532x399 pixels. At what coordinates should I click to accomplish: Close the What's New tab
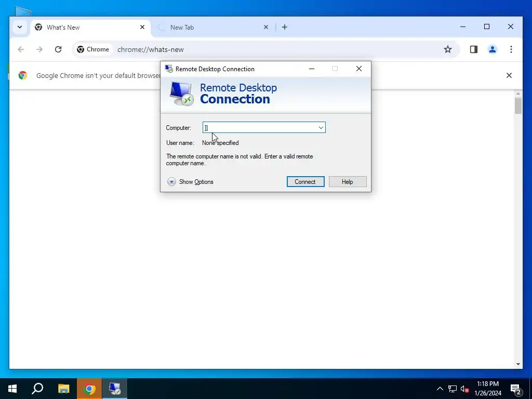[142, 27]
